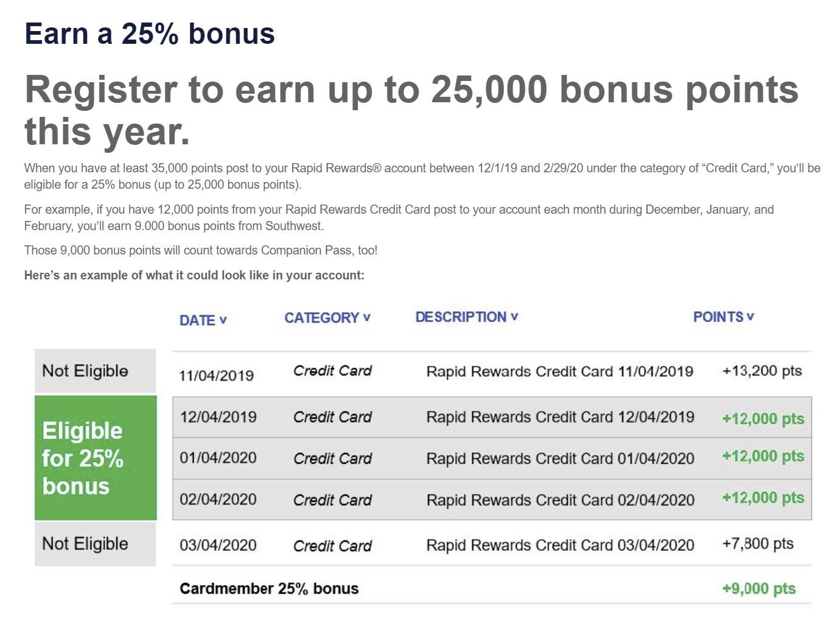
Task: Click description Rapid Rewards Credit Card 11/04/2019
Action: pyautogui.click(x=559, y=371)
